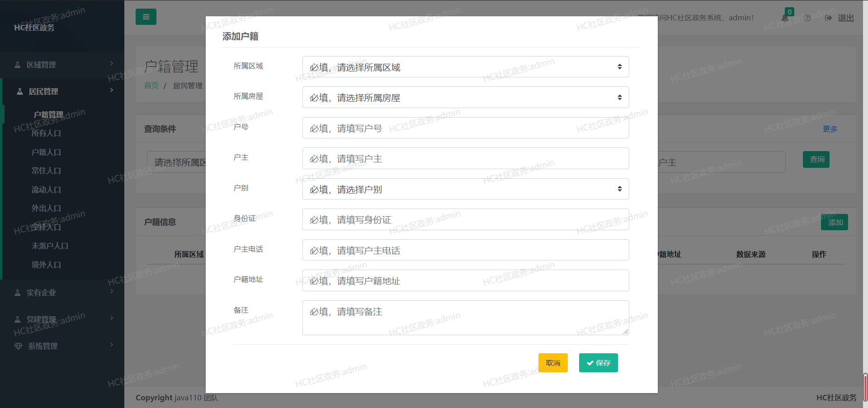Toggle sidebar with the hamburger menu icon
This screenshot has height=408, width=868.
(x=146, y=17)
